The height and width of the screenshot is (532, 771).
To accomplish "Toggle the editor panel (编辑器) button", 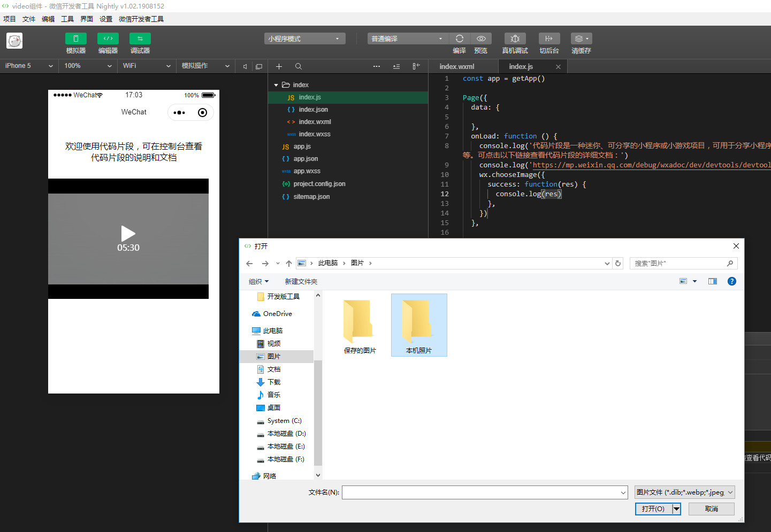I will pos(108,38).
